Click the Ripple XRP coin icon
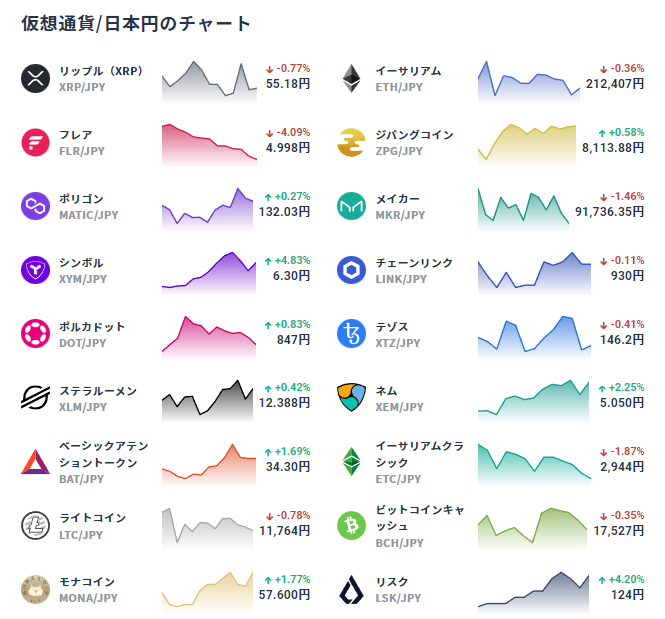 click(x=35, y=78)
